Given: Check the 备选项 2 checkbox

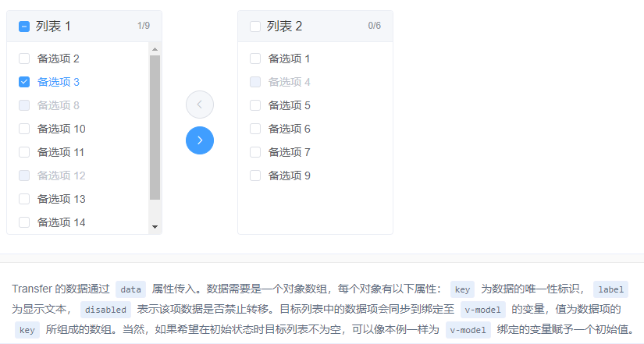Looking at the screenshot, I should tap(24, 59).
